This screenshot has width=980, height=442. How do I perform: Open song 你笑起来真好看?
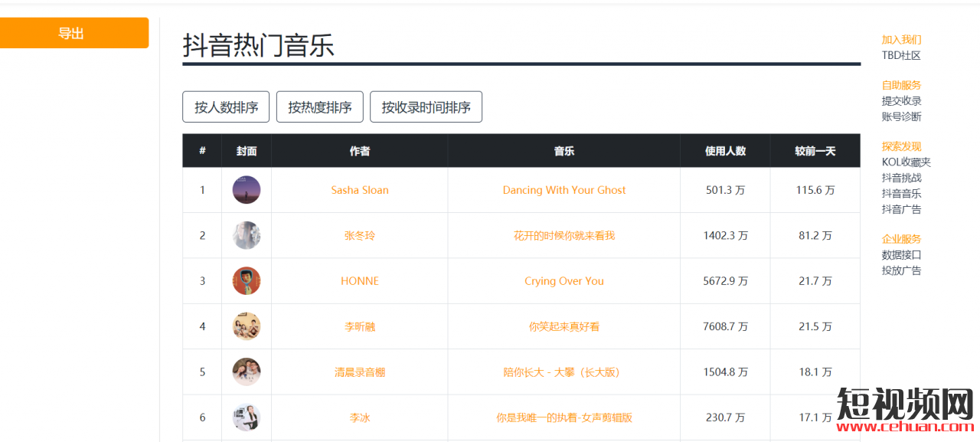click(564, 326)
